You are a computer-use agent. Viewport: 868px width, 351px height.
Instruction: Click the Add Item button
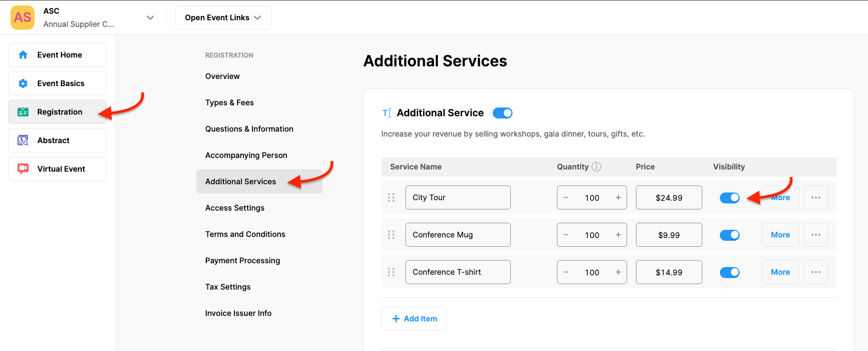pyautogui.click(x=414, y=319)
